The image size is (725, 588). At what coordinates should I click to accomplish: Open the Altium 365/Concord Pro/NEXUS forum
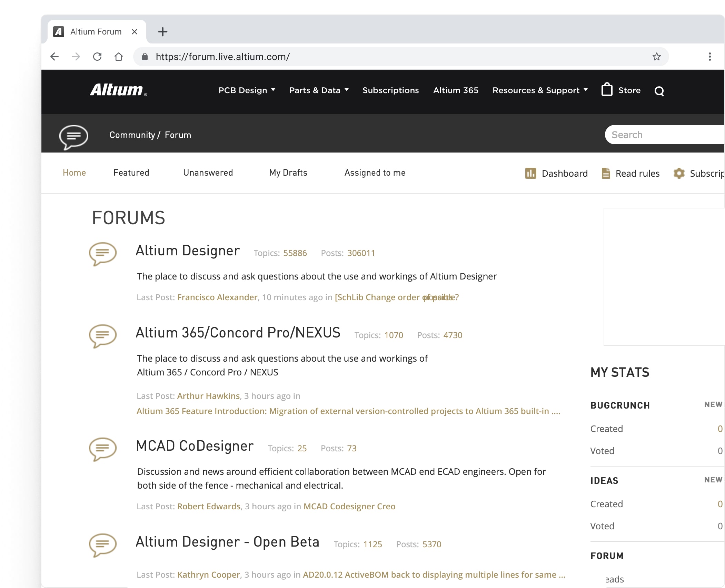pos(238,333)
